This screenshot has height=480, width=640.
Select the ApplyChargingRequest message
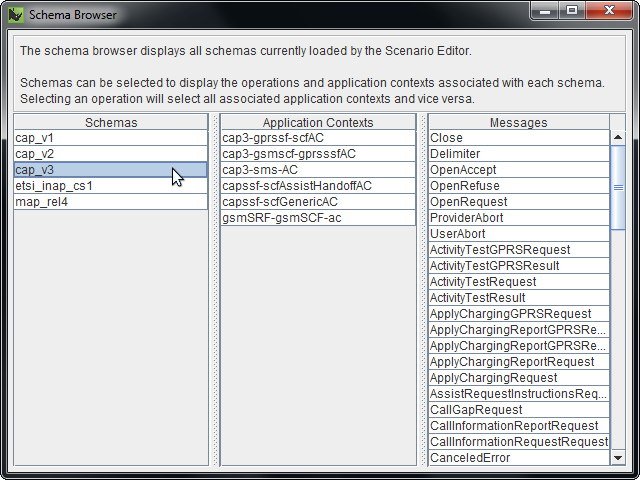(x=519, y=378)
